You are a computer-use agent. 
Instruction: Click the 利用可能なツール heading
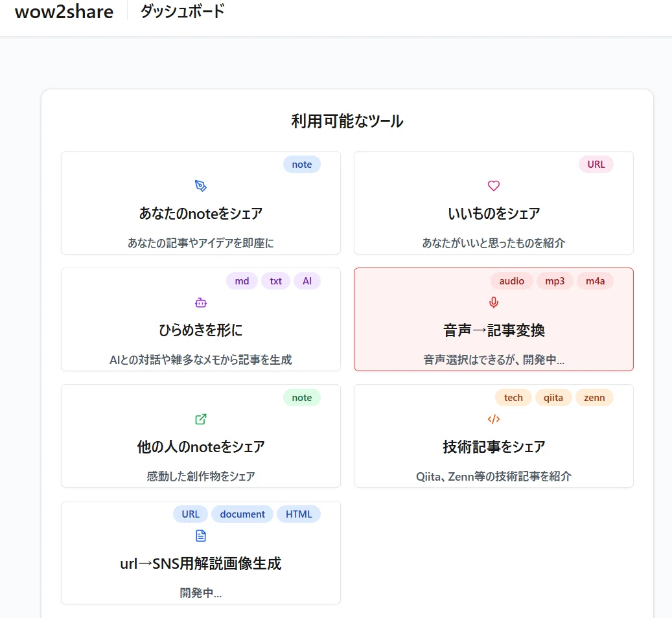[x=347, y=121]
